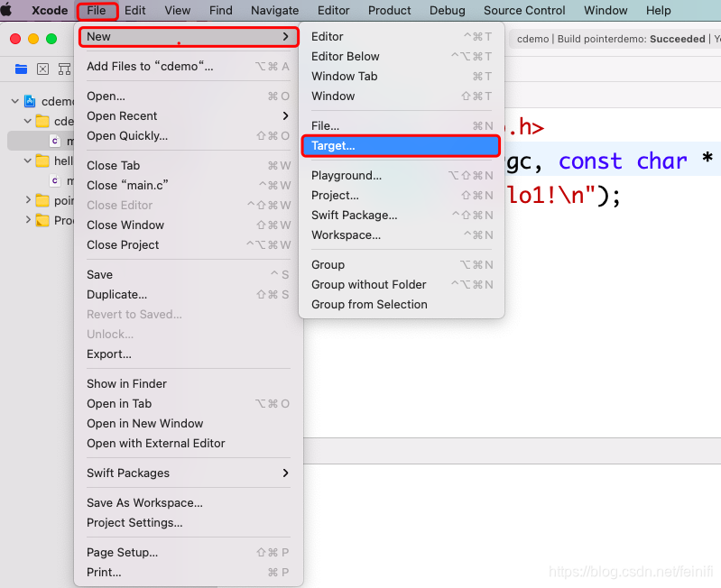Select New Window Tab
The height and width of the screenshot is (588, 721).
coord(402,77)
